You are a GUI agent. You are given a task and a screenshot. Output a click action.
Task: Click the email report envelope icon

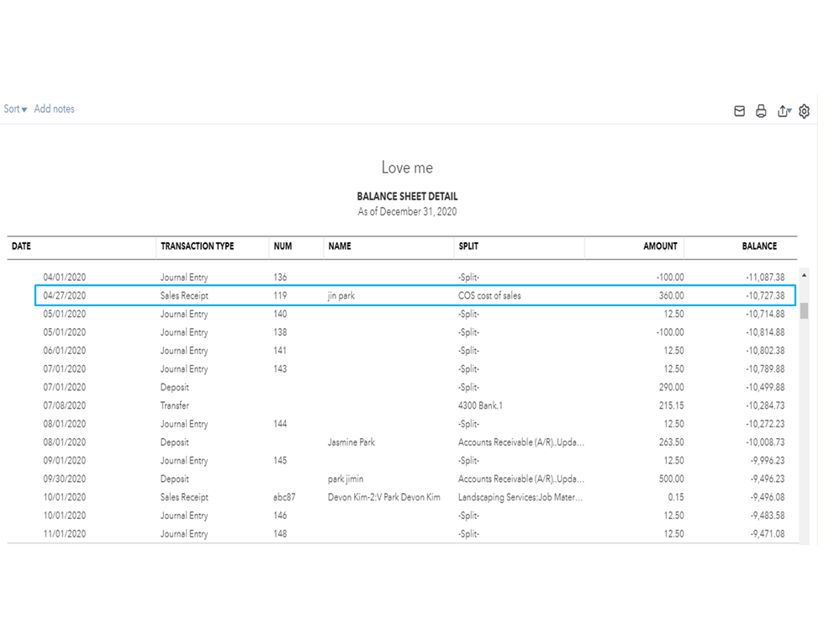740,111
